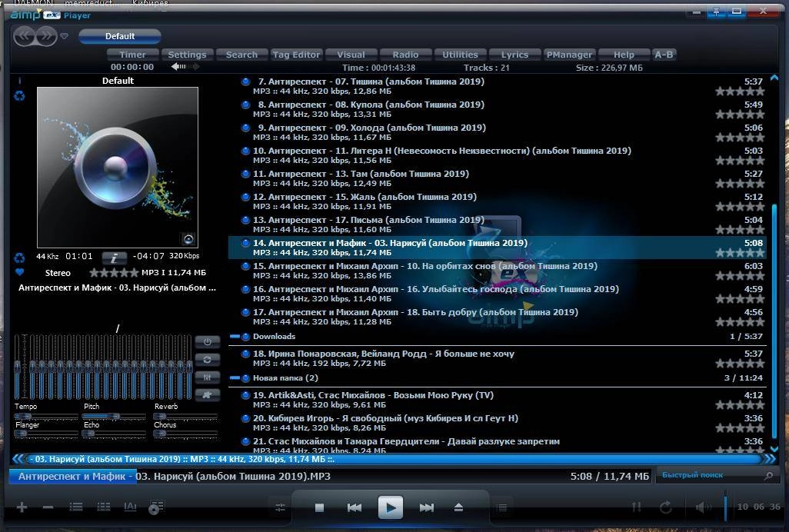Open track info with the i button
789x532 pixels.
115,258
